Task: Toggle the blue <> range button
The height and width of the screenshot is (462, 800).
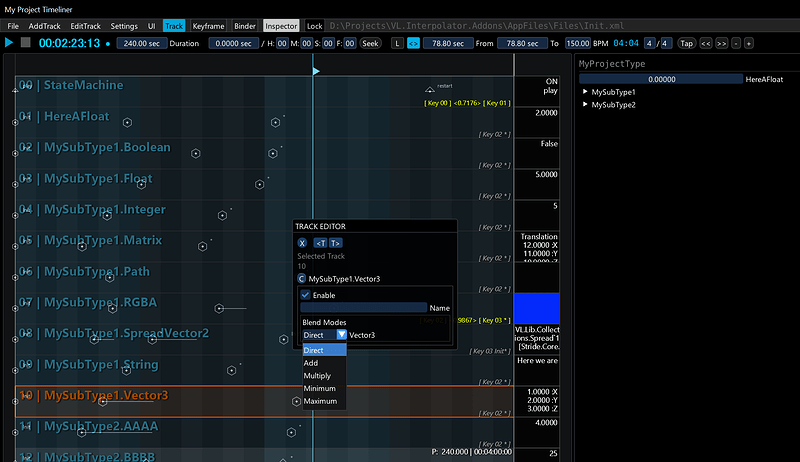Action: pos(413,43)
